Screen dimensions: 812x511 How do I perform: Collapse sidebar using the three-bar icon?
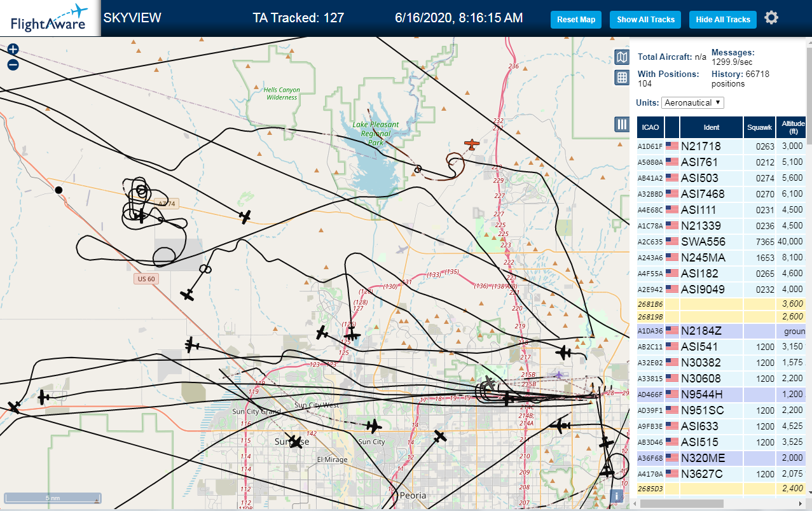[622, 124]
